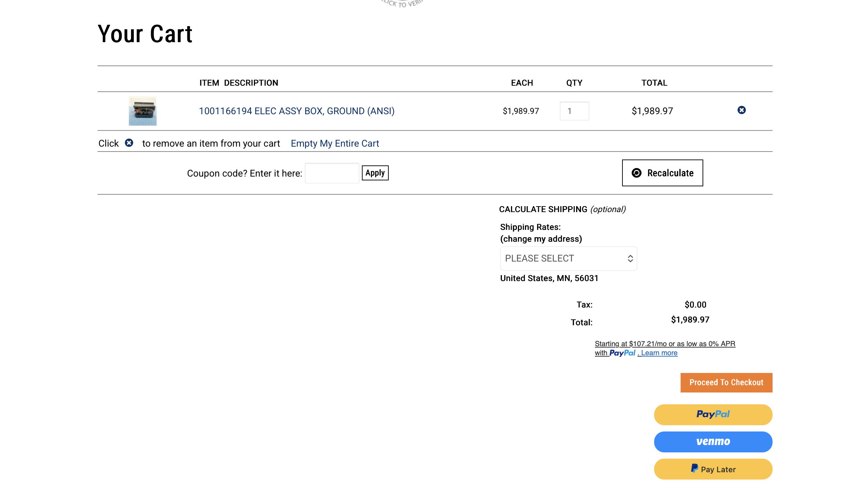Apply the coupon code
This screenshot has height=498, width=868.
(x=375, y=173)
